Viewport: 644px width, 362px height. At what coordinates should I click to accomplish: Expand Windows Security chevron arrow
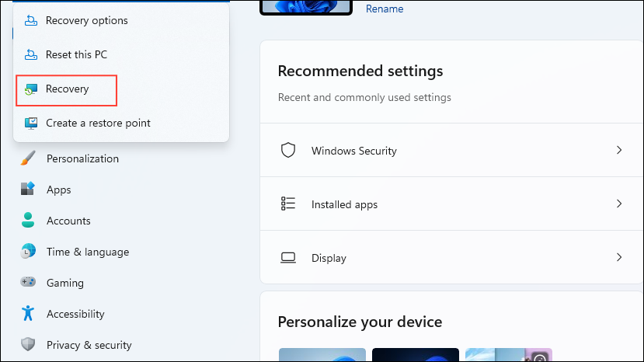coord(619,150)
